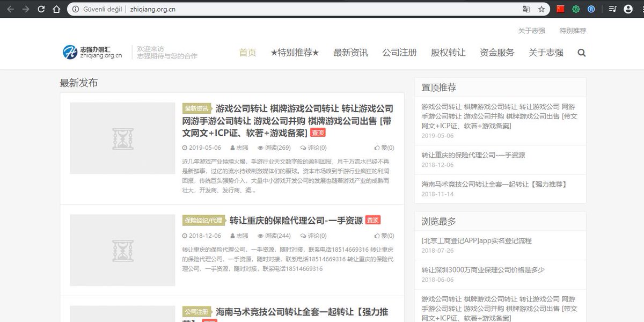The height and width of the screenshot is (322, 644).
Task: Open [北京工商登记APP]app实名登记流程 link
Action: point(477,241)
